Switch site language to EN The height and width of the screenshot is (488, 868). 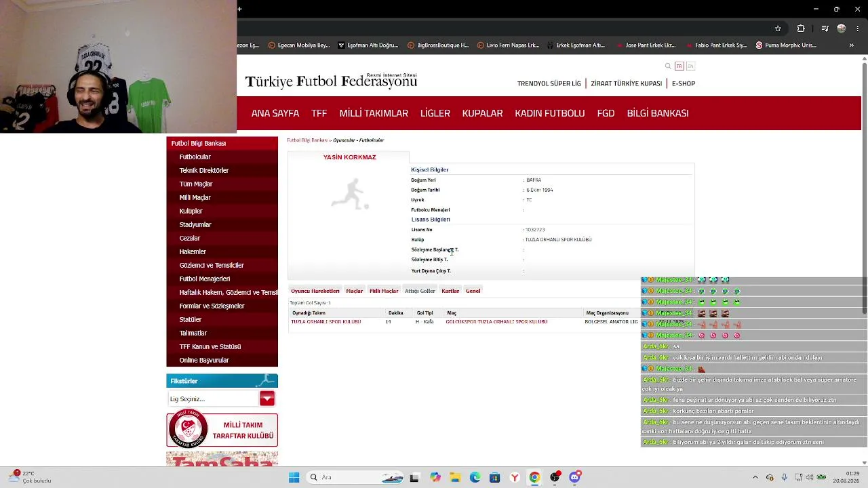coord(690,66)
